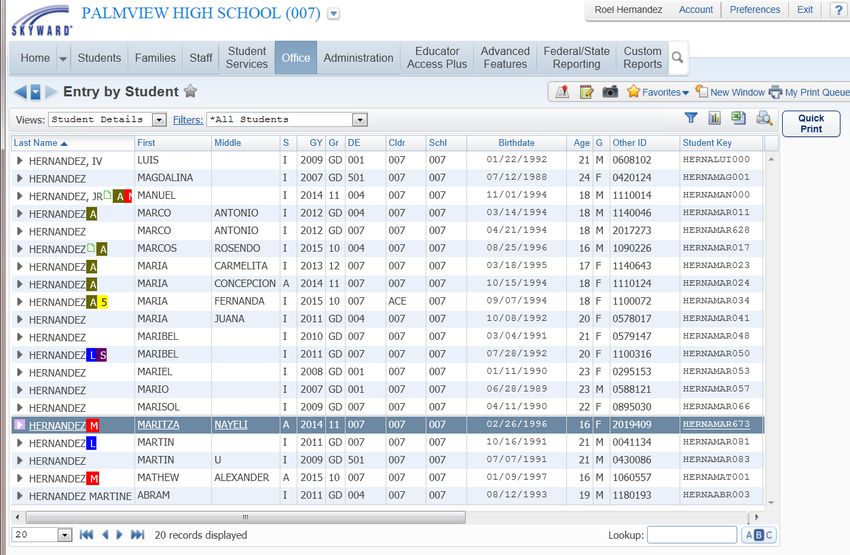Add Entry by Student to favorites star

[190, 91]
